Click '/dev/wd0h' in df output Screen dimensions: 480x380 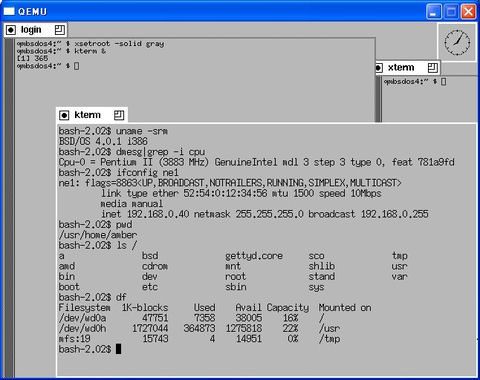[x=82, y=329]
